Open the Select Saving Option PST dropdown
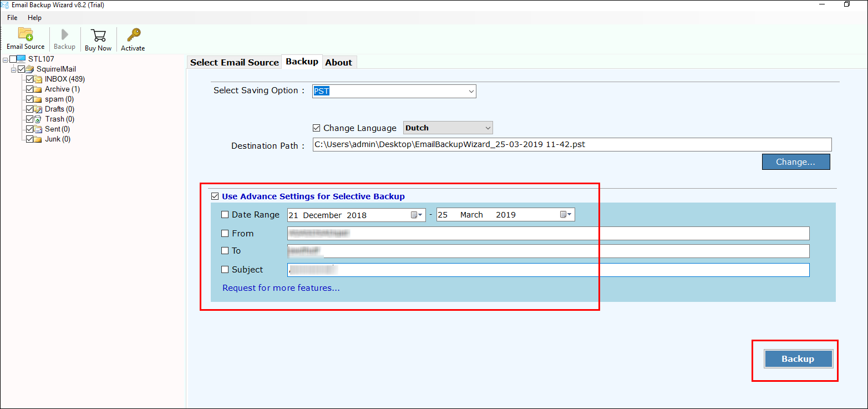 [394, 91]
